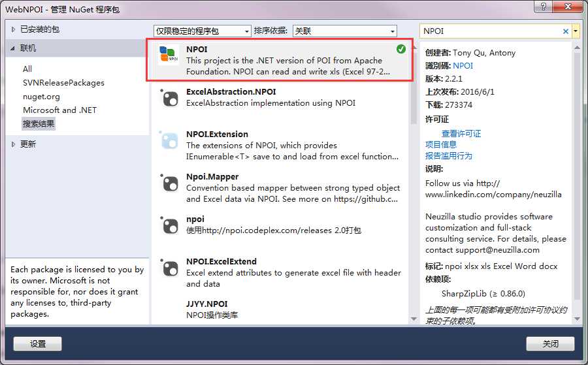This screenshot has height=365, width=588.
Task: Focus the NPOI search input field
Action: pos(491,31)
